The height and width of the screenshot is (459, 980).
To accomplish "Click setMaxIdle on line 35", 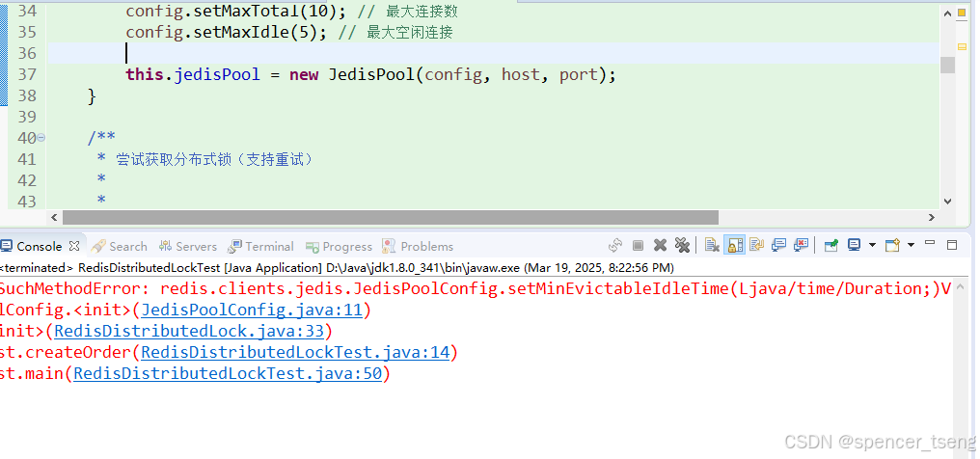I will click(x=242, y=32).
